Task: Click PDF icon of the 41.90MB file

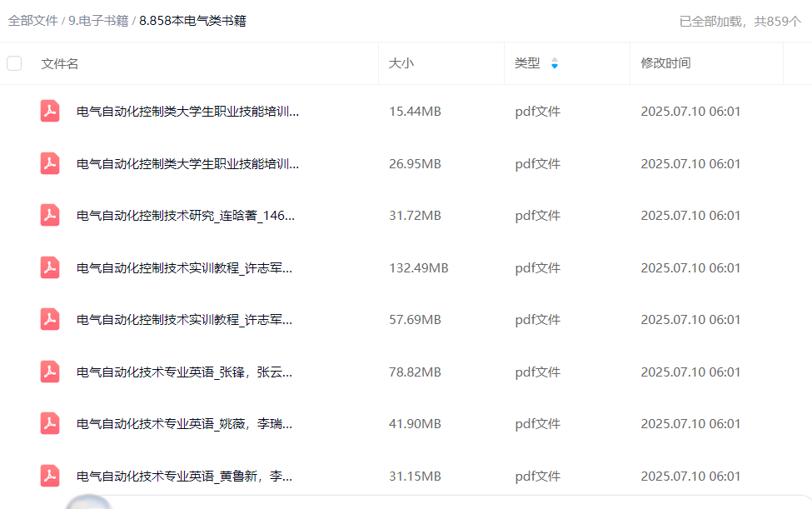Action: click(x=50, y=423)
